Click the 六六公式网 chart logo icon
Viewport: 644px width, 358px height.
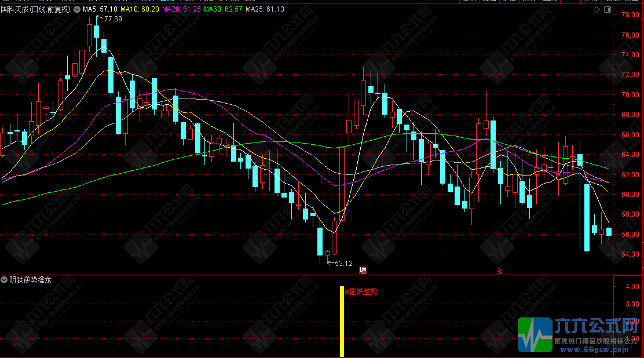click(535, 335)
